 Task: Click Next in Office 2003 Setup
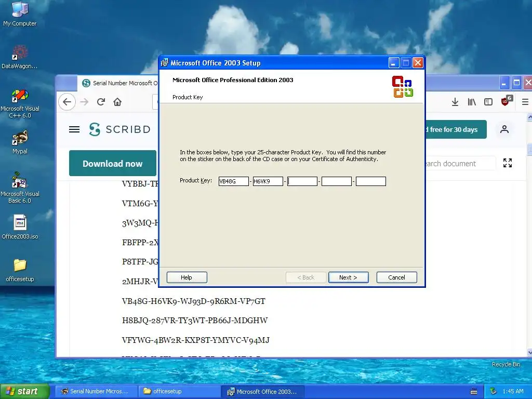348,277
